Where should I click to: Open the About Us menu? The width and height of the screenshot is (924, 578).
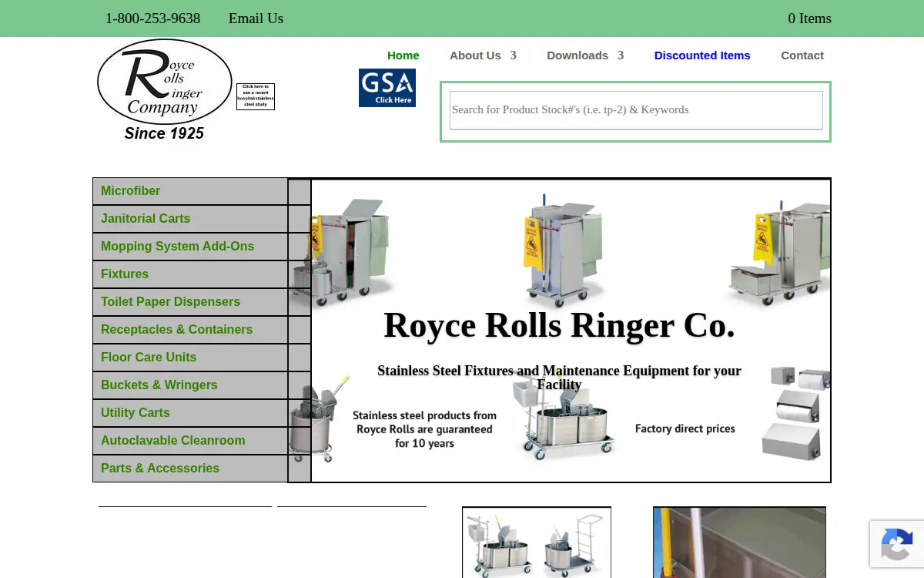475,55
